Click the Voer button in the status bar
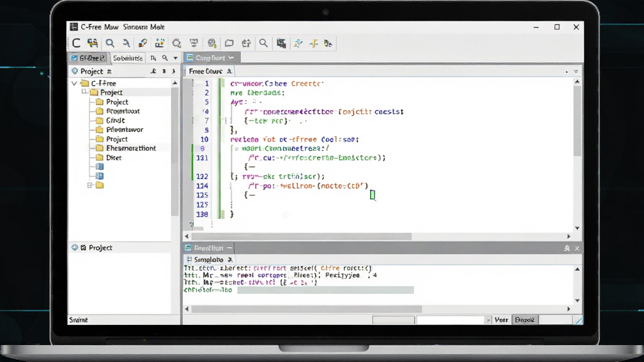This screenshot has height=362, width=644. click(501, 320)
